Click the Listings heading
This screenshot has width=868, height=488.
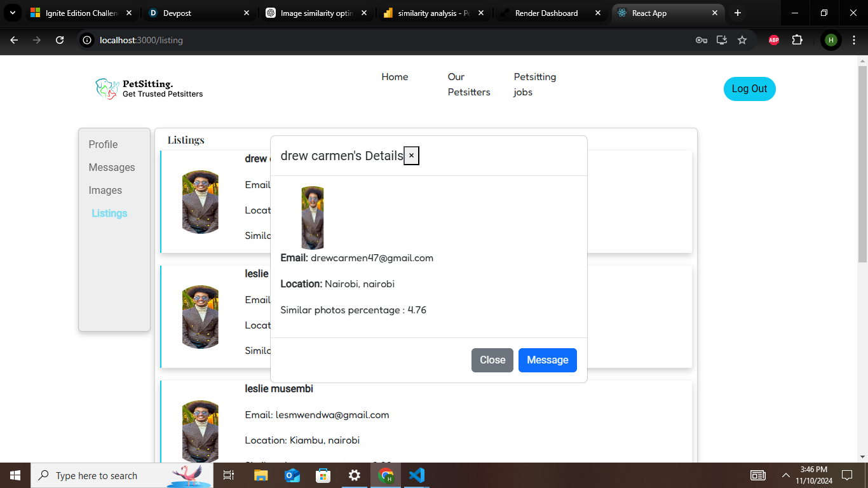pyautogui.click(x=186, y=140)
